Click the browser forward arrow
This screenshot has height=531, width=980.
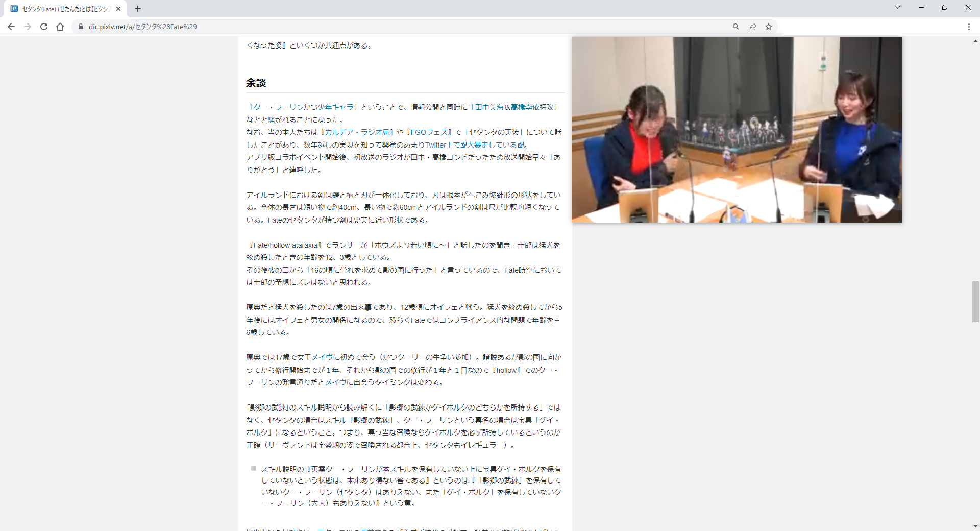coord(28,27)
